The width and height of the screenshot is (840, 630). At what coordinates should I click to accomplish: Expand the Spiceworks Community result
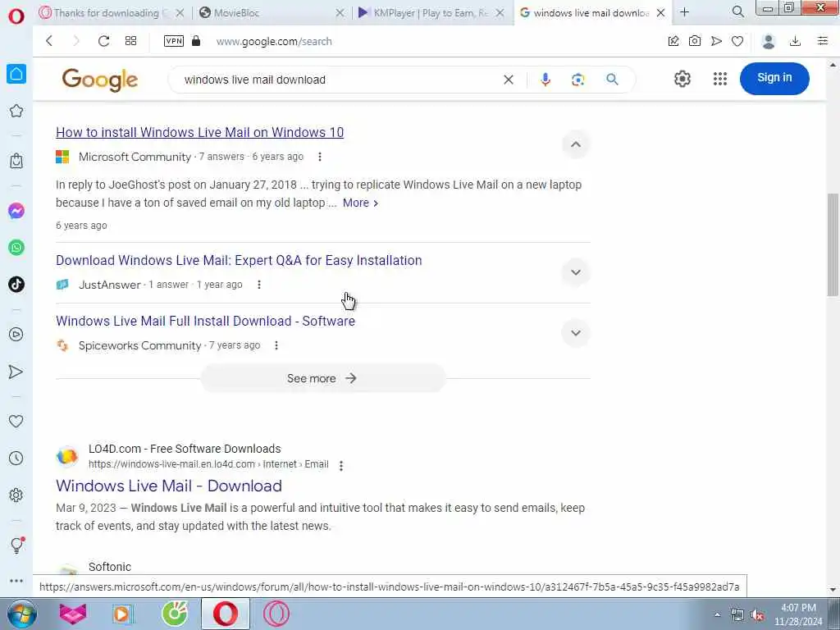tap(576, 333)
